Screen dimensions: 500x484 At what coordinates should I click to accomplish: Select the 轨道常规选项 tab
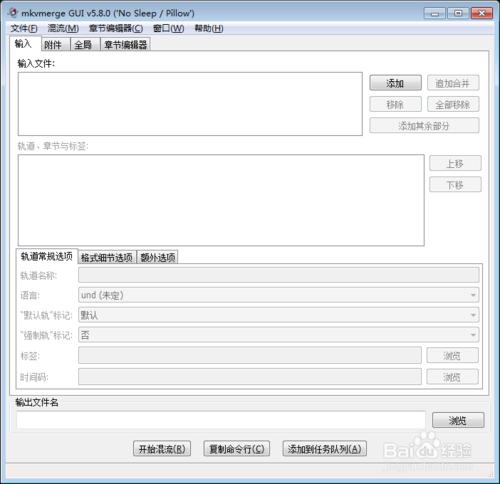coord(47,256)
